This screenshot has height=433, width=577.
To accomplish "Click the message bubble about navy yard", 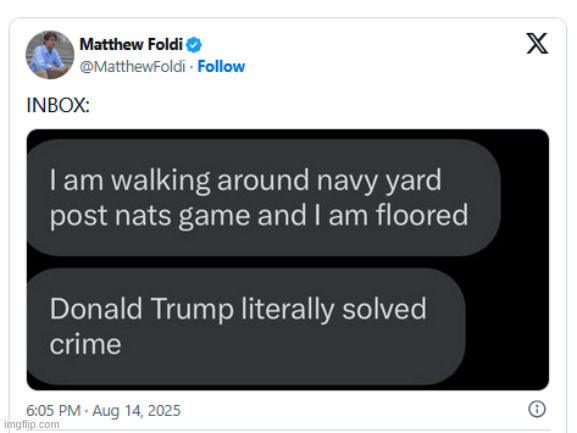I will [x=263, y=198].
